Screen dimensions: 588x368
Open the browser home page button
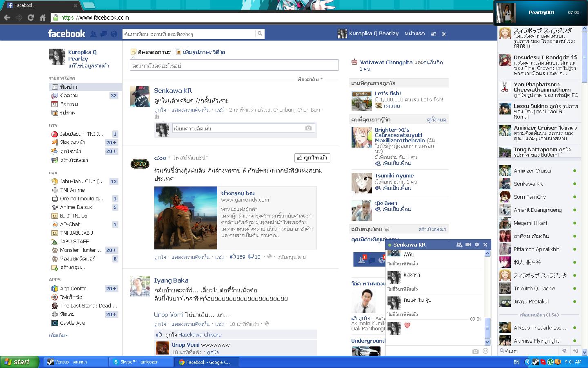[42, 18]
